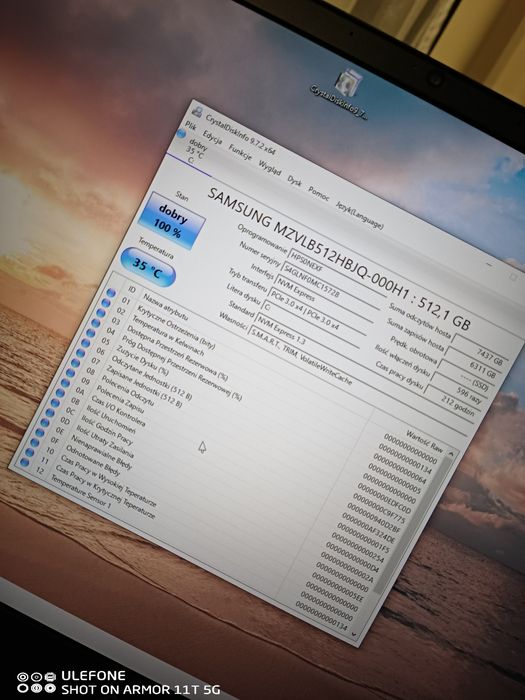Click the raw value 0000000EDFC0D
The width and height of the screenshot is (525, 700).
(x=384, y=499)
